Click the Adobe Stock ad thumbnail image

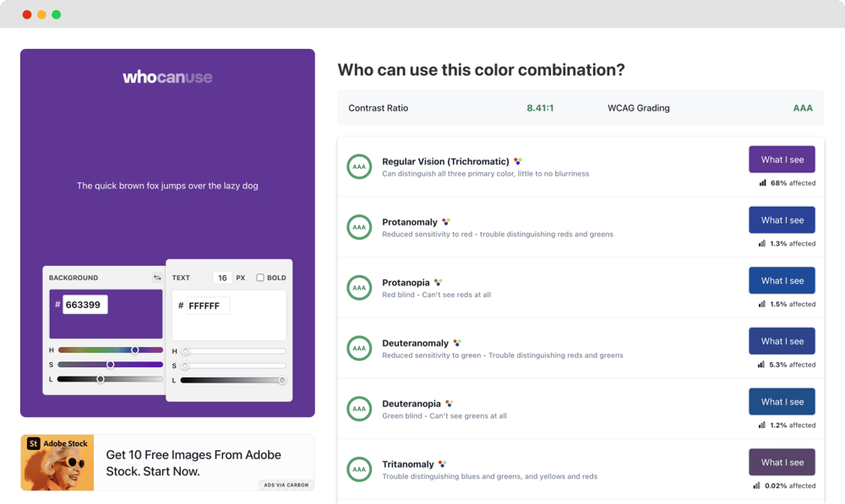tap(57, 463)
